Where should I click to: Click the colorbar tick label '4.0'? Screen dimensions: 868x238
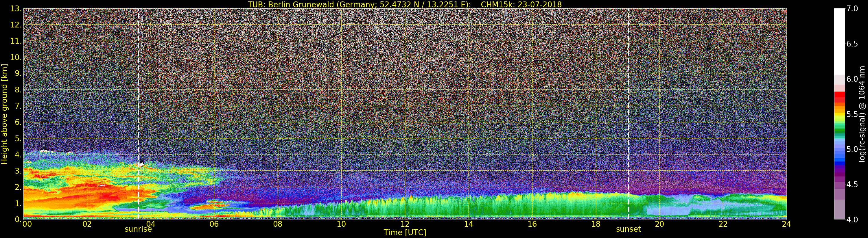pyautogui.click(x=852, y=220)
